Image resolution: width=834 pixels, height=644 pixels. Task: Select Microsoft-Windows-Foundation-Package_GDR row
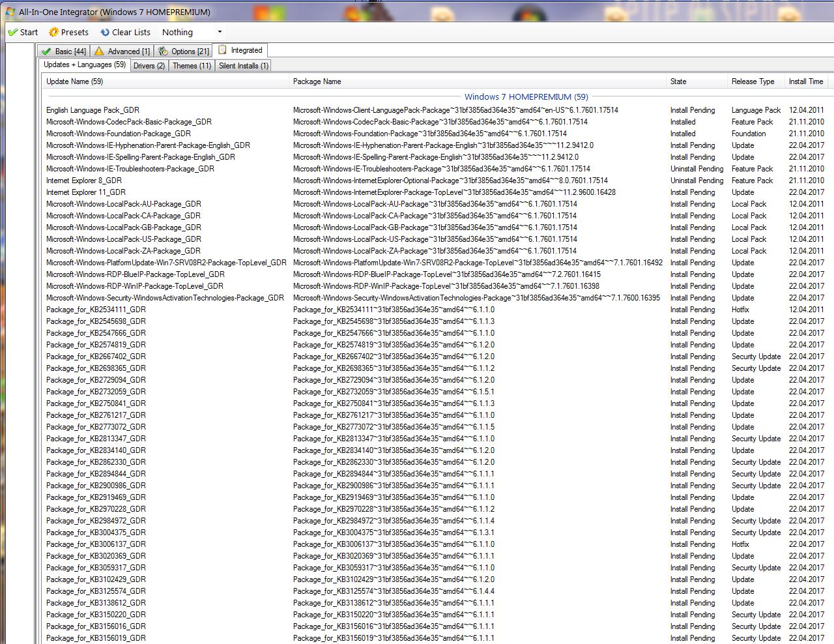pyautogui.click(x=435, y=134)
